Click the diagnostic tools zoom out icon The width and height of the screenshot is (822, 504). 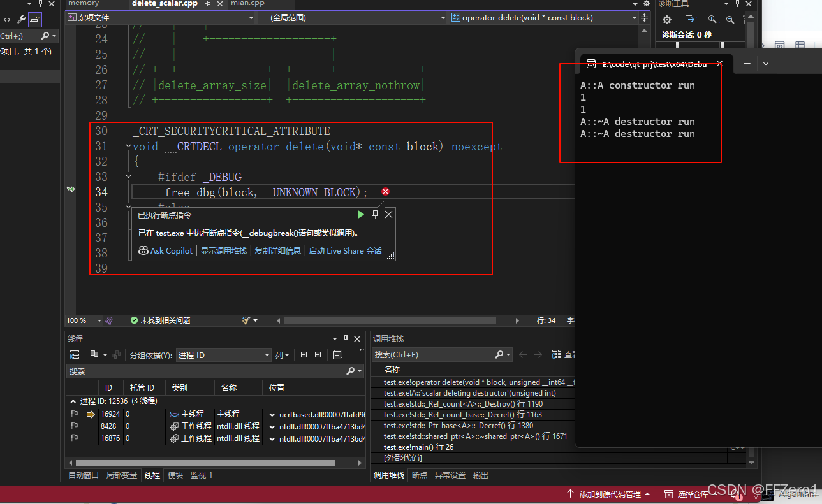point(731,20)
